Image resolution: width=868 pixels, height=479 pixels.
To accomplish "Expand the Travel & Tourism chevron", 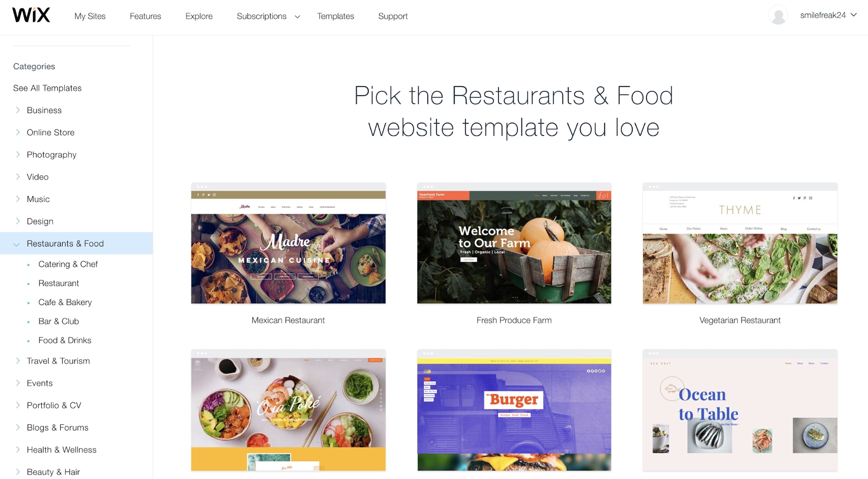I will tap(17, 361).
